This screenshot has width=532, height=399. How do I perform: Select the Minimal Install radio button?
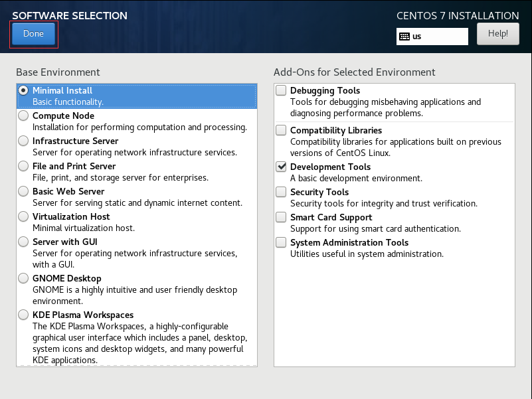point(23,90)
